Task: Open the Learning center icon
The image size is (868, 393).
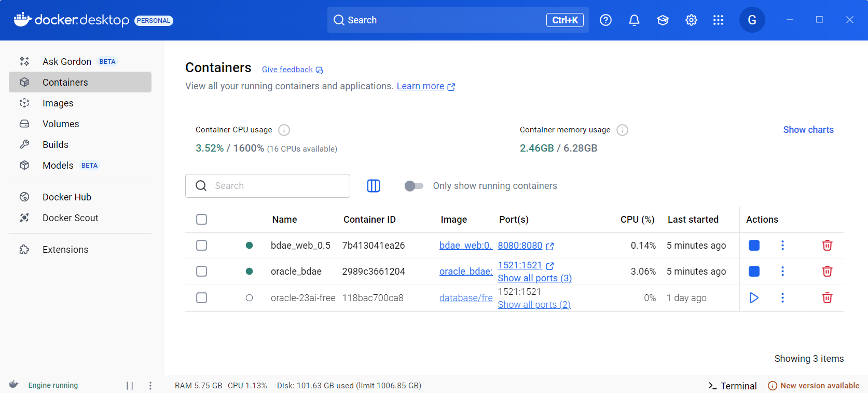Action: coord(663,20)
